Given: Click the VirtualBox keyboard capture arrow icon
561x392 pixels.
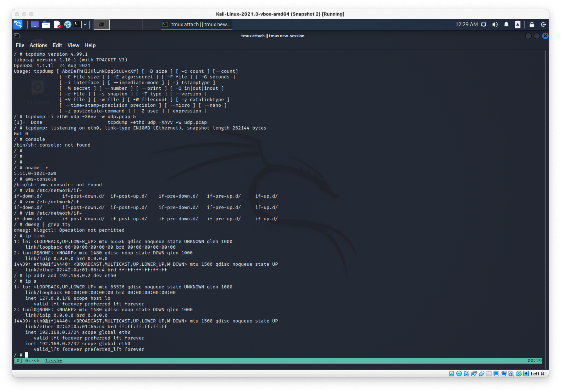Looking at the screenshot, I should (526, 374).
